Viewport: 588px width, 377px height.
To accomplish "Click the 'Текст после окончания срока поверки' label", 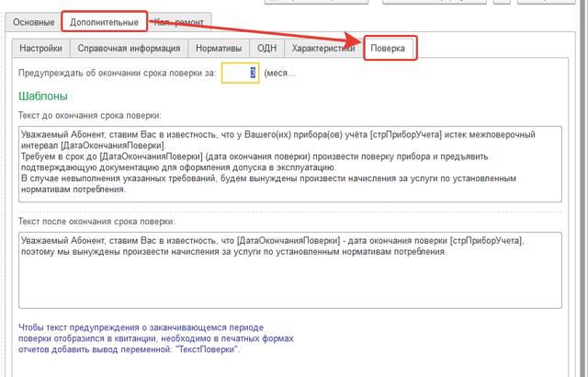I will [x=96, y=222].
